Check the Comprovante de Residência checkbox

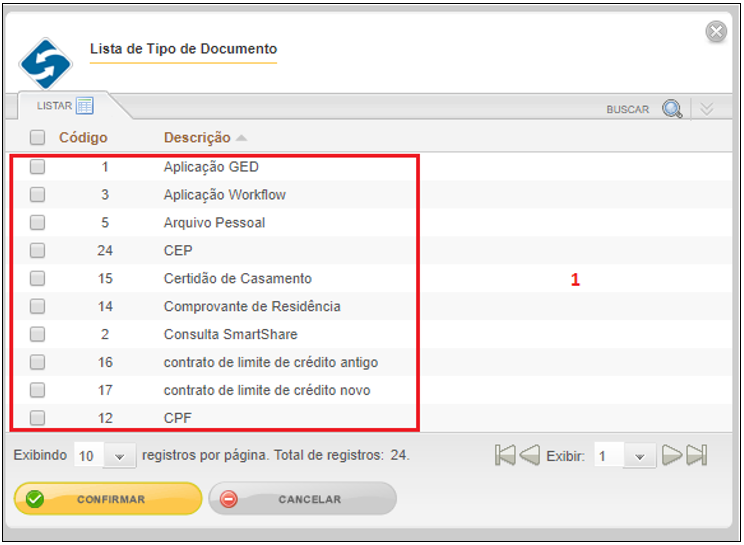tap(37, 306)
